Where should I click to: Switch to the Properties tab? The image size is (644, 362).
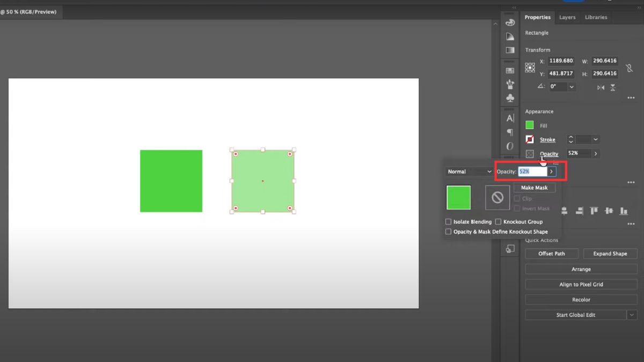[537, 17]
